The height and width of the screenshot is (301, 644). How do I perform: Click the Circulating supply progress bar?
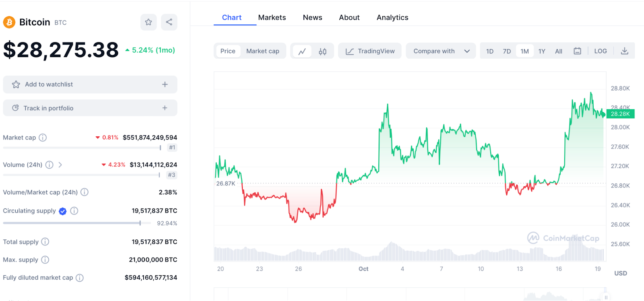(77, 223)
